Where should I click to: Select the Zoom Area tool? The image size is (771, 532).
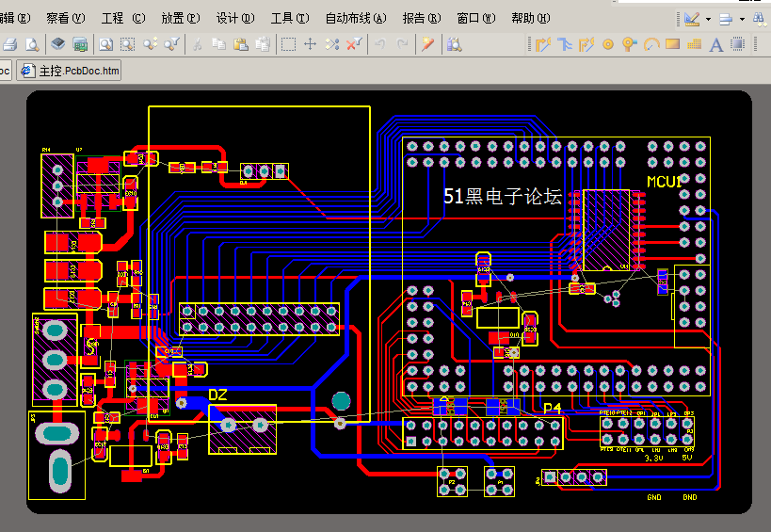coord(128,45)
